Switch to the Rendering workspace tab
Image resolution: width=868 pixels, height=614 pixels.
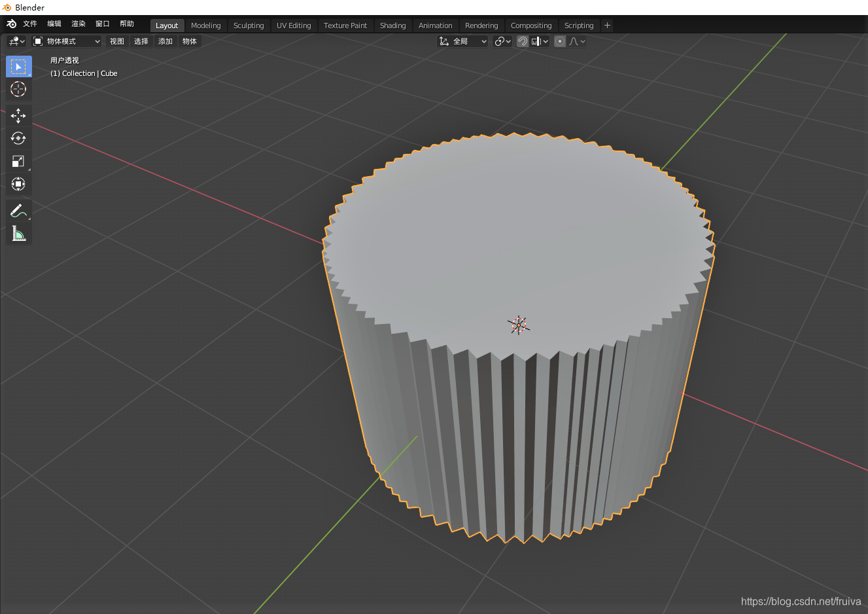[481, 26]
